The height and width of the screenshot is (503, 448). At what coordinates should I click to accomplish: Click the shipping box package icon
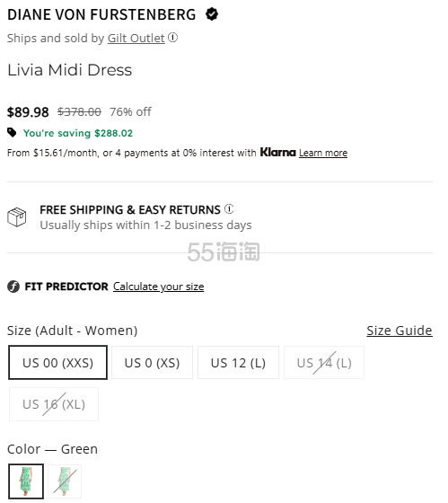point(17,217)
